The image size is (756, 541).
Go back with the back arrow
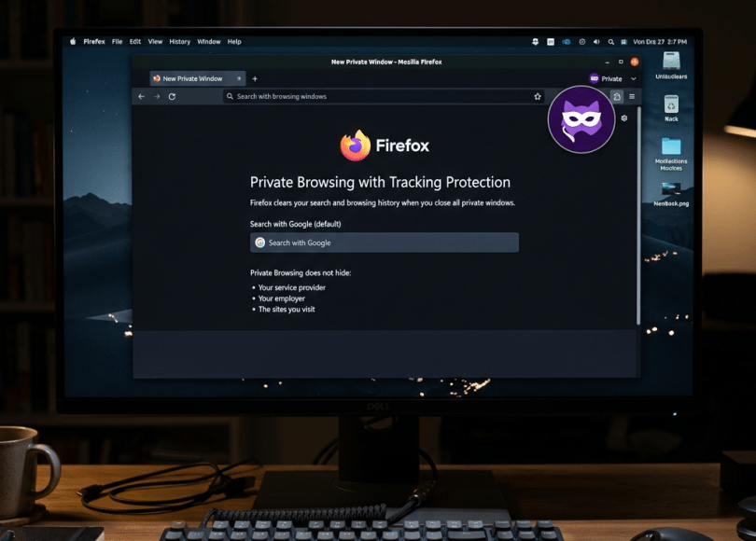141,96
